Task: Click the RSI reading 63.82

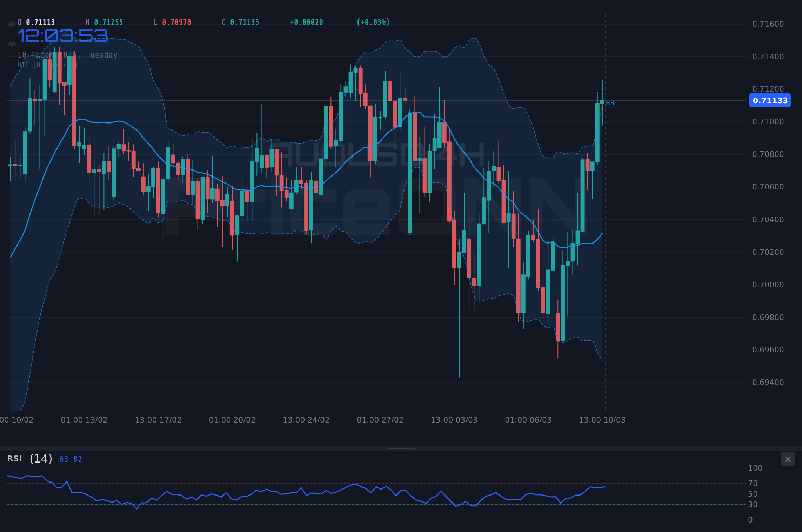Action: click(x=71, y=459)
